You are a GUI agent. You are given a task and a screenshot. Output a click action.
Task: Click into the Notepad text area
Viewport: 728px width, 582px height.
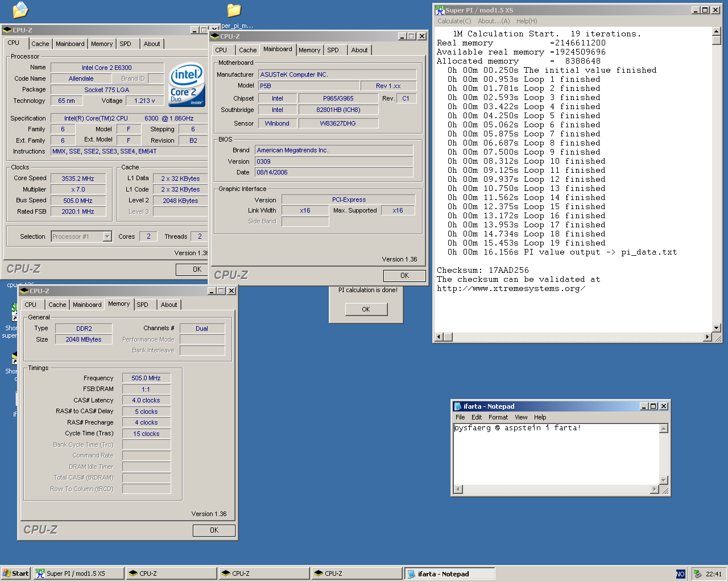click(556, 454)
